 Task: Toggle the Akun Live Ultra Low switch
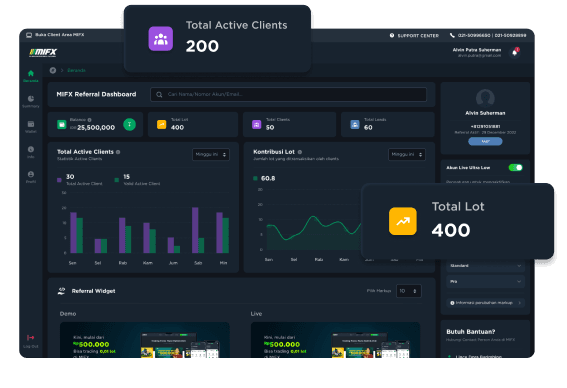[516, 167]
